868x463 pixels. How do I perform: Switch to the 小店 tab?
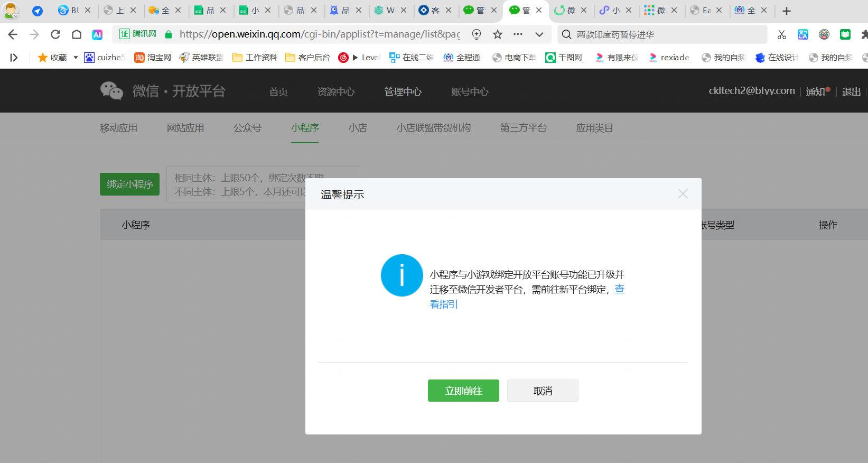(x=358, y=128)
